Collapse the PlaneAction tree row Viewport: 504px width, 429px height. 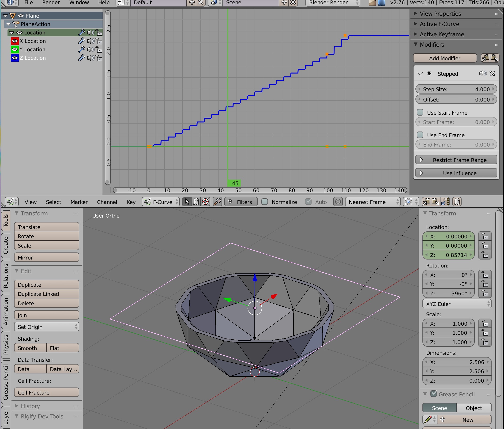tap(8, 24)
